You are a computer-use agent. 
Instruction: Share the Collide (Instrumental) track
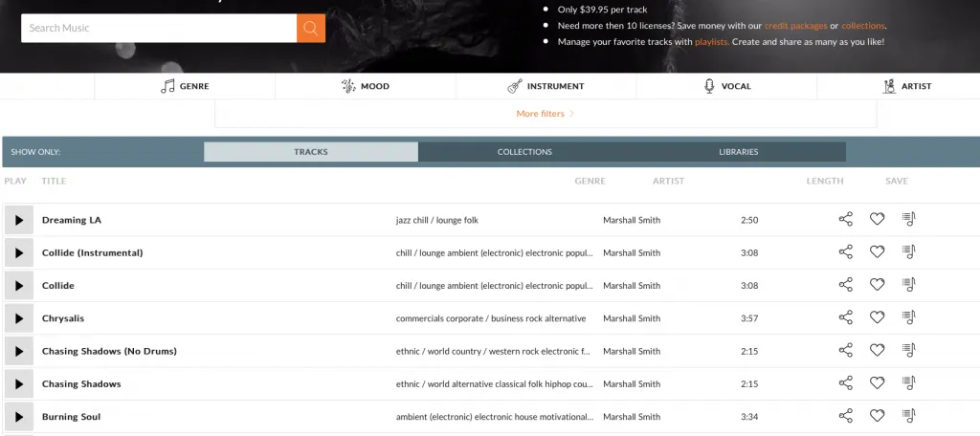[846, 251]
